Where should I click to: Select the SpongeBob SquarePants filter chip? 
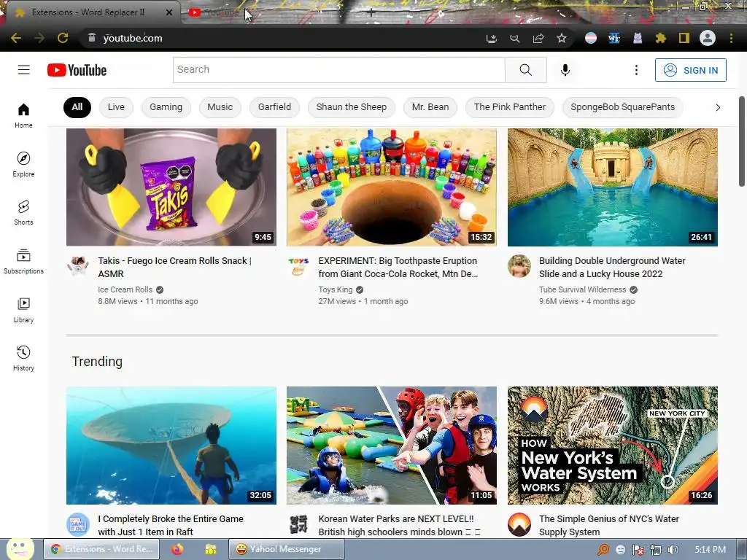click(623, 107)
